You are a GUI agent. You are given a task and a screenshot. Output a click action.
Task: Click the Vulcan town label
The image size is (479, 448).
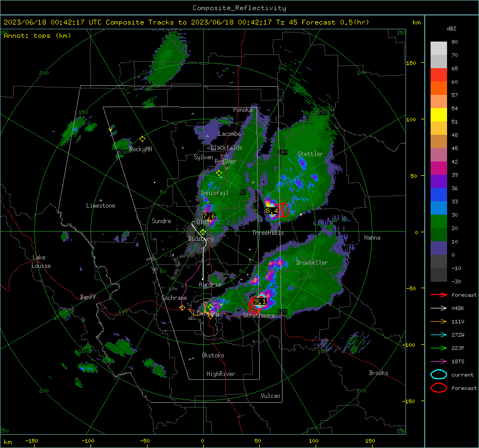tap(270, 396)
